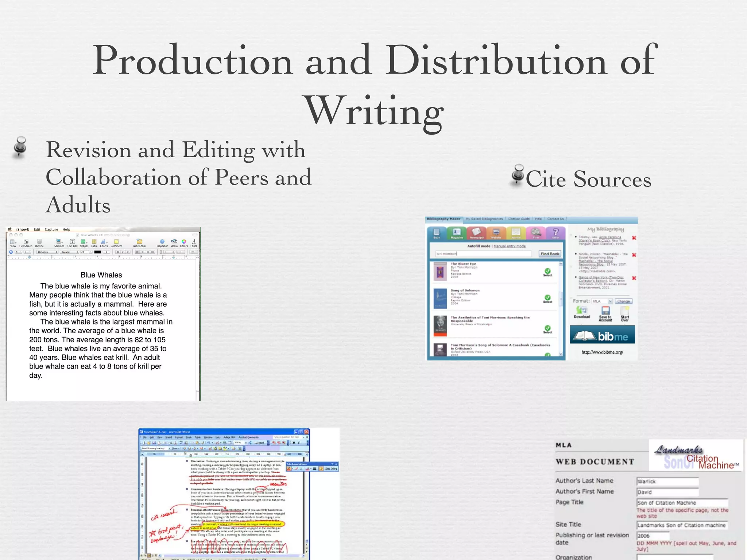Switch to My Saved Bibliographies tab

click(x=484, y=219)
